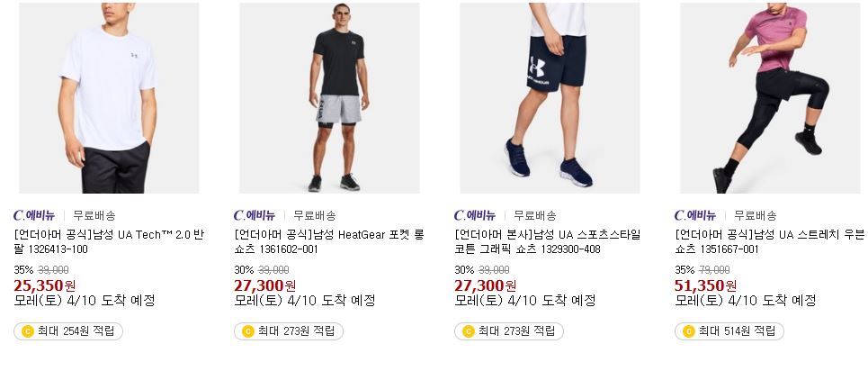Viewport: 868px width, 371px height.
Task: Open the white UA Tech 2.0 t-shirt image
Action: coord(109,97)
